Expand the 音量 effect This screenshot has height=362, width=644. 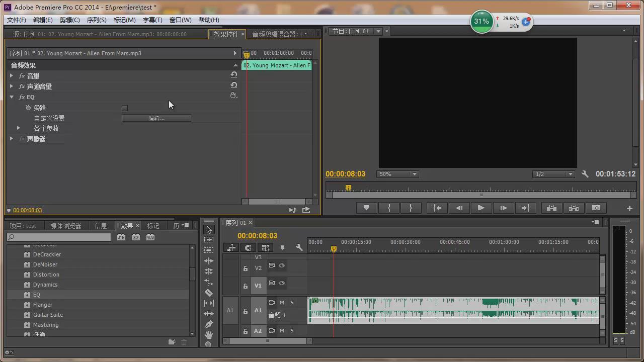[12, 75]
